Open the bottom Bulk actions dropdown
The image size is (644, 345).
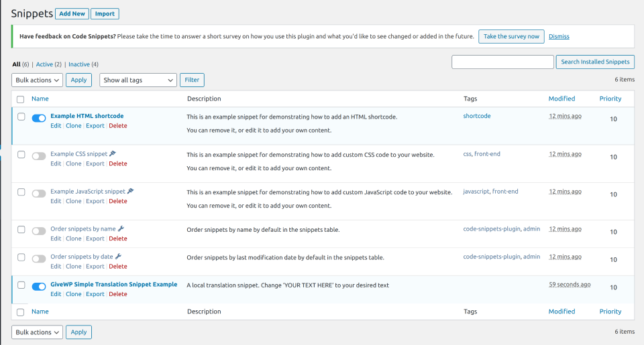38,332
